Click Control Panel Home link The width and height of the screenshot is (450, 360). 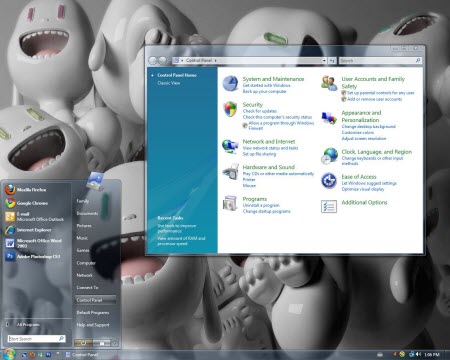(x=177, y=75)
